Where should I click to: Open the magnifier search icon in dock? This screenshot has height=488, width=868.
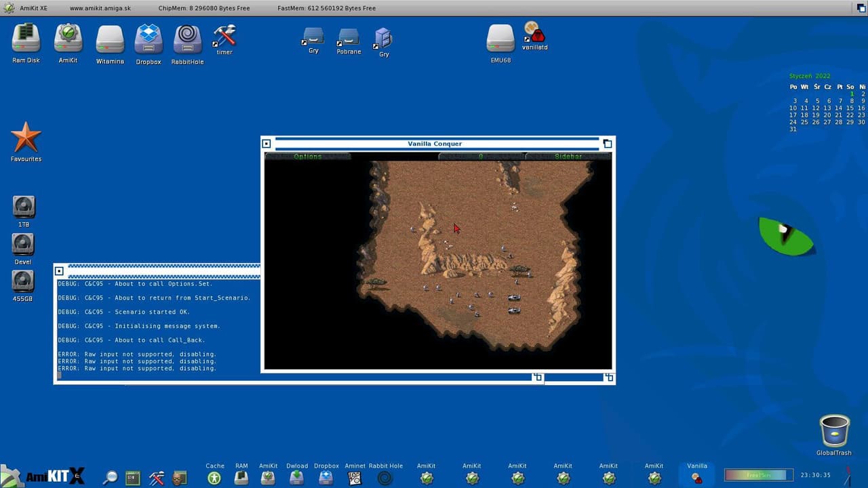110,478
